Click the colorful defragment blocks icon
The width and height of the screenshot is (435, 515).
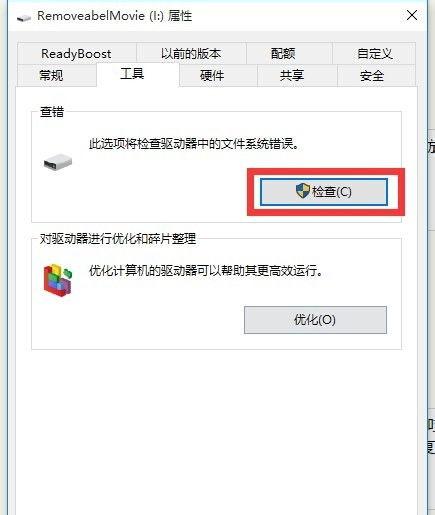(x=58, y=280)
